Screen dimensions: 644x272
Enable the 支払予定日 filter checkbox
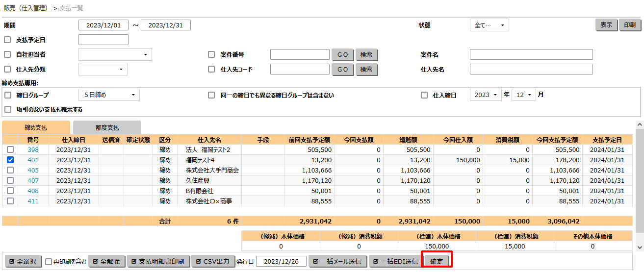pos(7,40)
